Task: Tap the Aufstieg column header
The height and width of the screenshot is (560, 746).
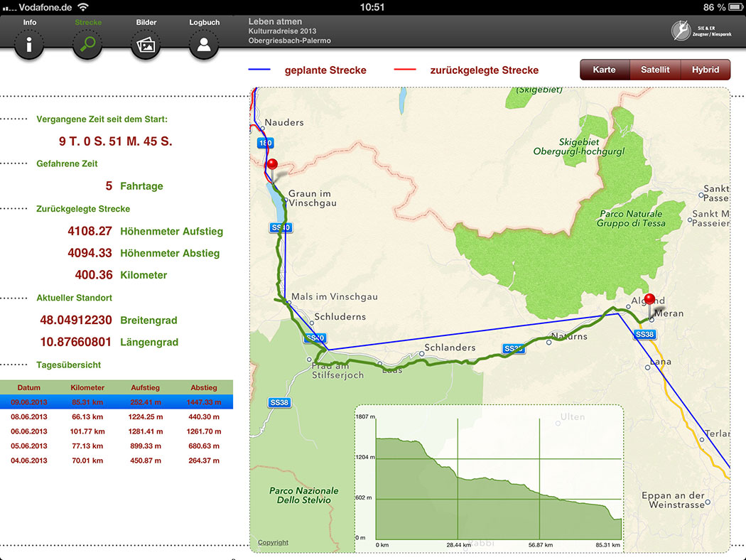Action: coord(146,388)
